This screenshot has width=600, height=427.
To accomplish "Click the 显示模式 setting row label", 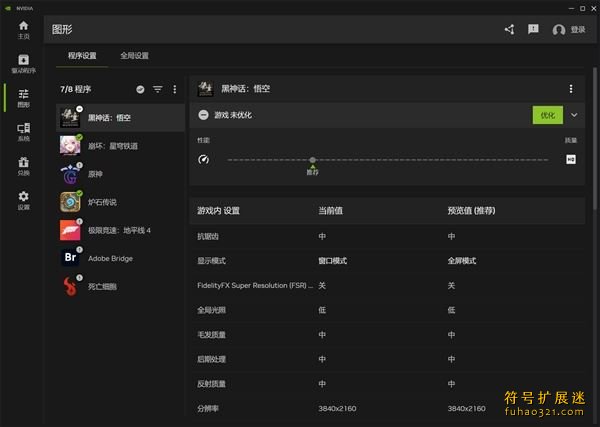I will coord(211,261).
